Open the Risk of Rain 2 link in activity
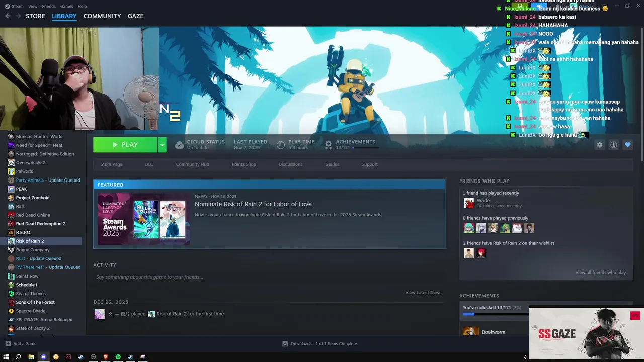The image size is (644, 362). [x=172, y=314]
